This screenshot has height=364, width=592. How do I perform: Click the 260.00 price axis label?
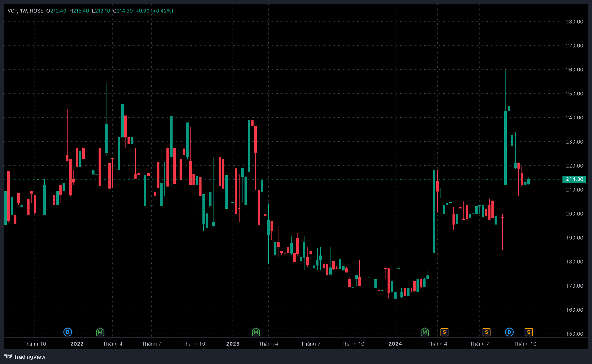(x=574, y=70)
